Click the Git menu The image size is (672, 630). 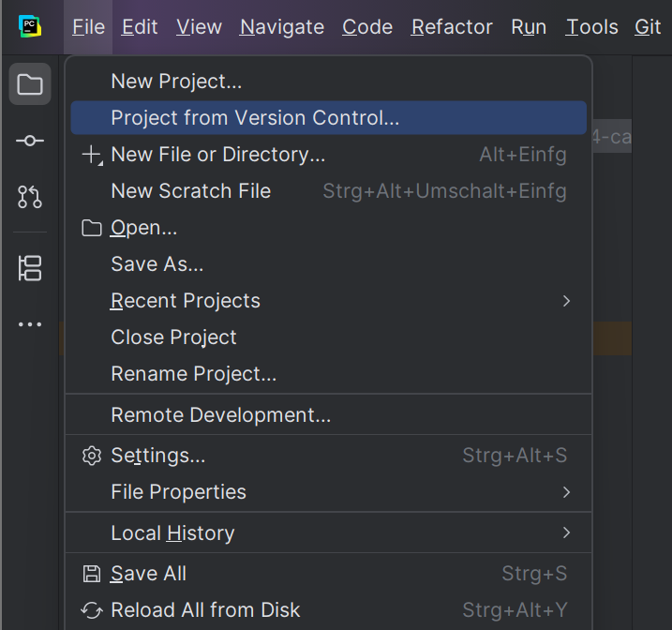(x=648, y=27)
